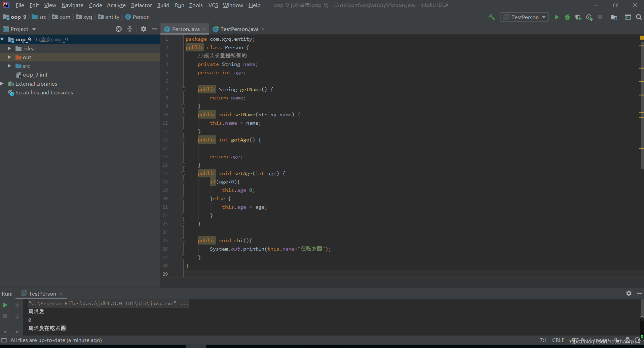
Task: Close the TestPerson.java editor tab
Action: [x=263, y=29]
